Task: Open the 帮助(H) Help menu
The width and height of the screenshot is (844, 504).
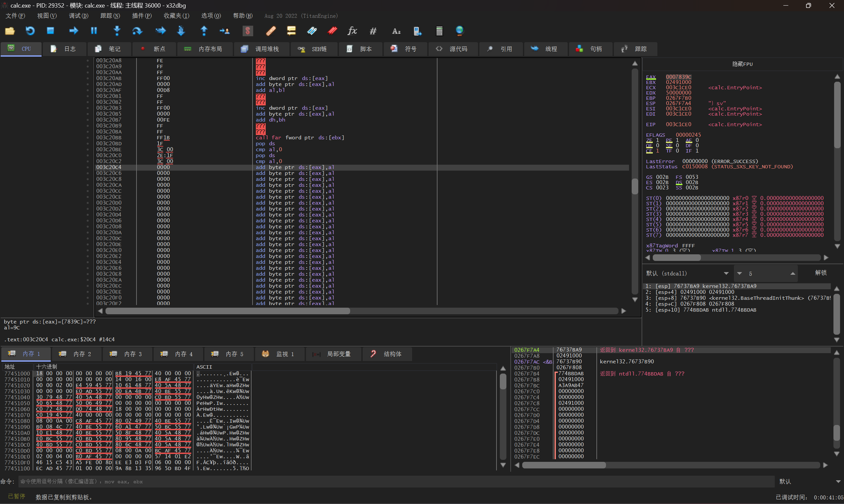Action: coord(243,16)
